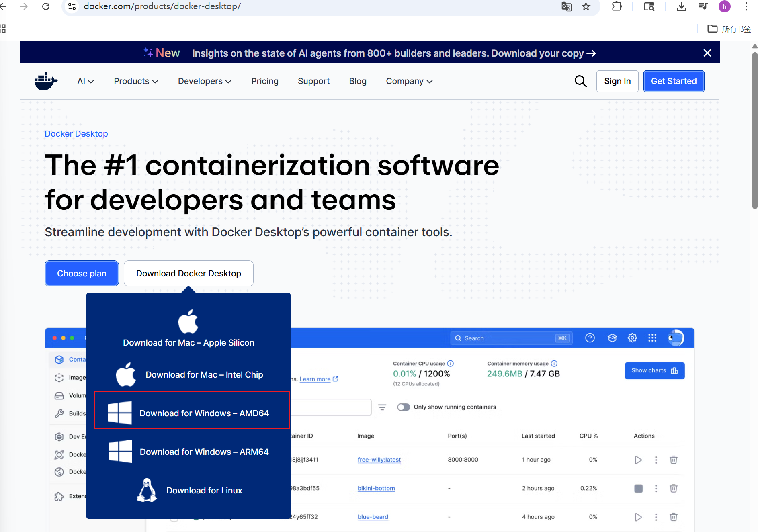Open the all bookmarks folder
The width and height of the screenshot is (758, 532).
(729, 29)
